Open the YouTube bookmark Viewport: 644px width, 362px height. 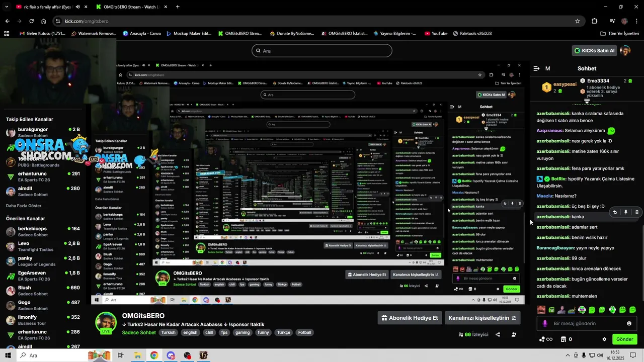tap(436, 34)
